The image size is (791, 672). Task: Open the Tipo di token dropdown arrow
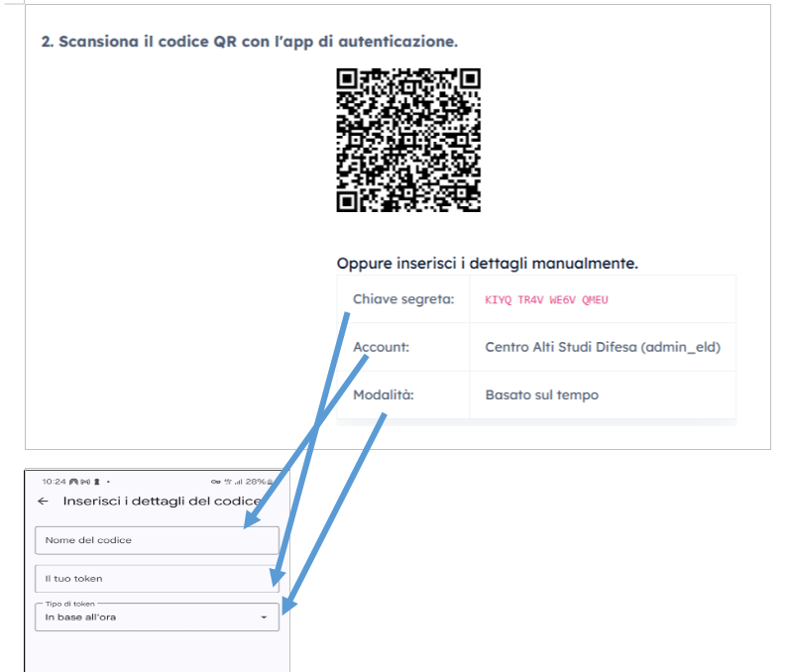pos(264,617)
